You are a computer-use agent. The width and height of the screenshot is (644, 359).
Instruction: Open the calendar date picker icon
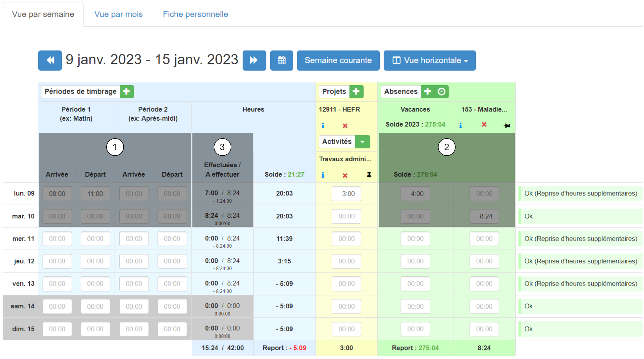(281, 60)
